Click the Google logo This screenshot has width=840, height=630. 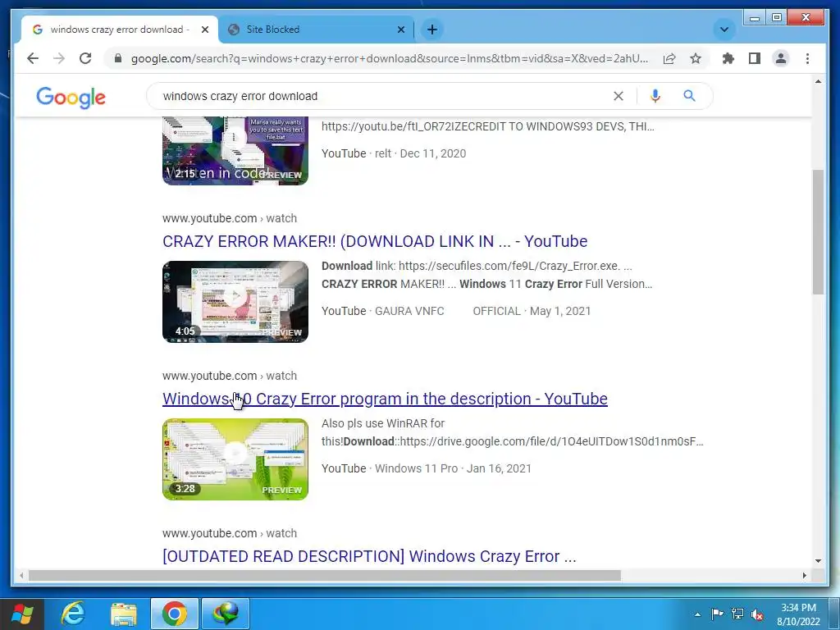71,97
